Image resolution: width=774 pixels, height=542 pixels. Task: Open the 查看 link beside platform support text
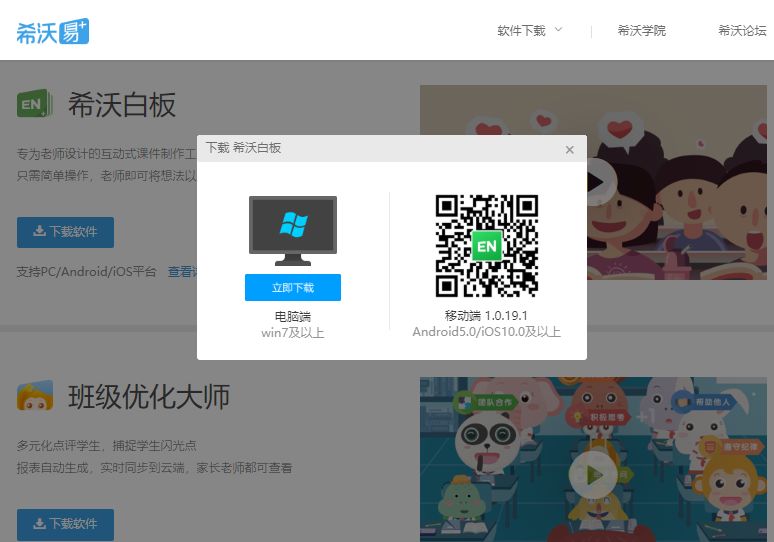[x=181, y=272]
